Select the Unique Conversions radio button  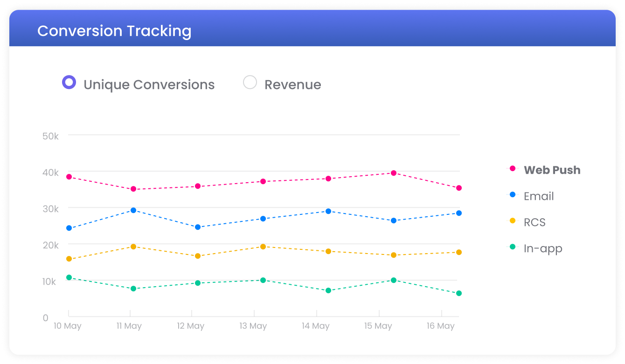pyautogui.click(x=69, y=82)
